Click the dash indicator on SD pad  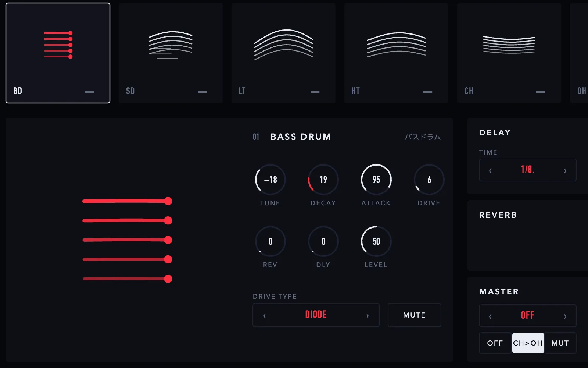[x=202, y=92]
